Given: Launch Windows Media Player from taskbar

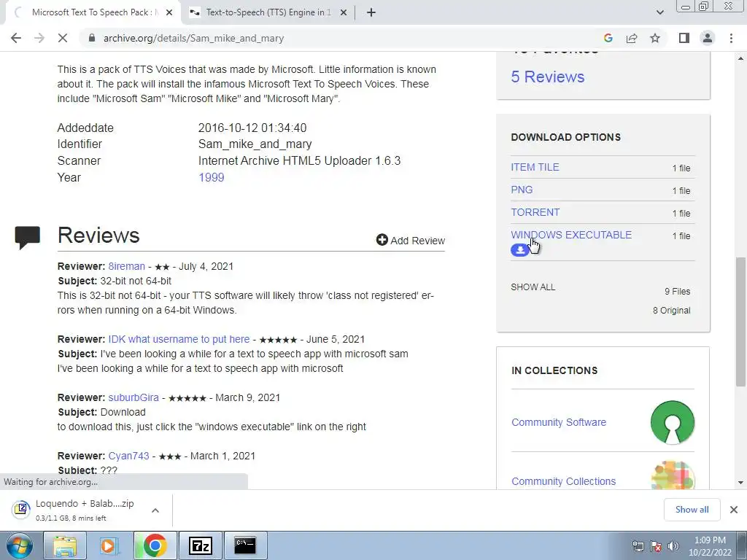Looking at the screenshot, I should click(x=109, y=545).
